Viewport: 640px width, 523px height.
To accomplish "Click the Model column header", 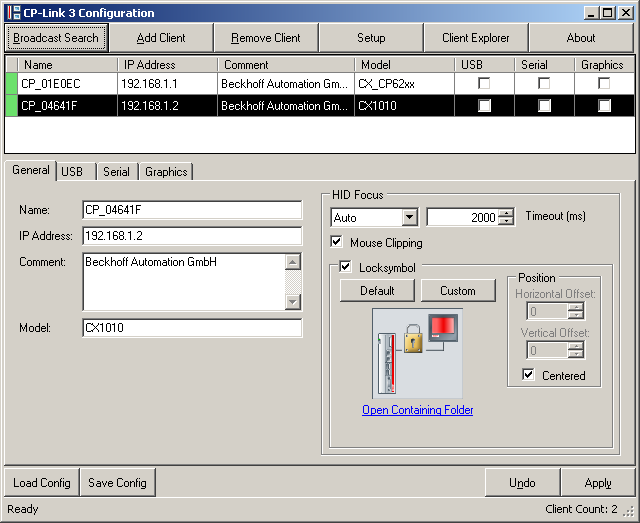I will 404,65.
